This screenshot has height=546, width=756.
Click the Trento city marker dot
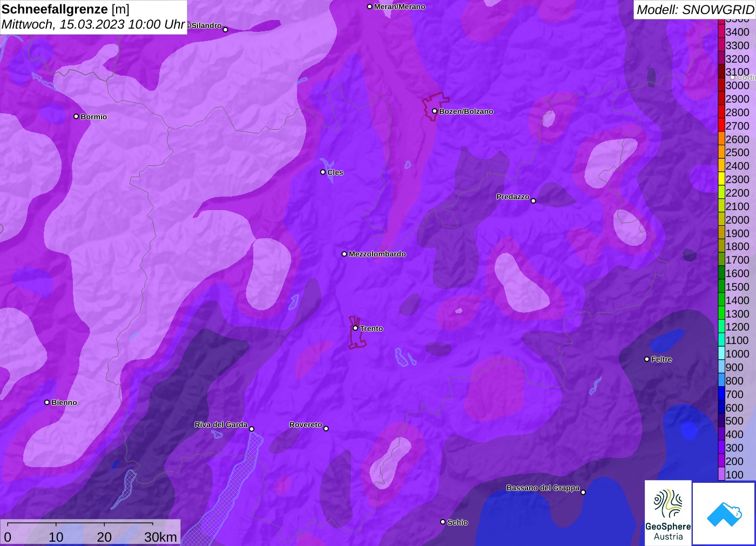(x=355, y=328)
